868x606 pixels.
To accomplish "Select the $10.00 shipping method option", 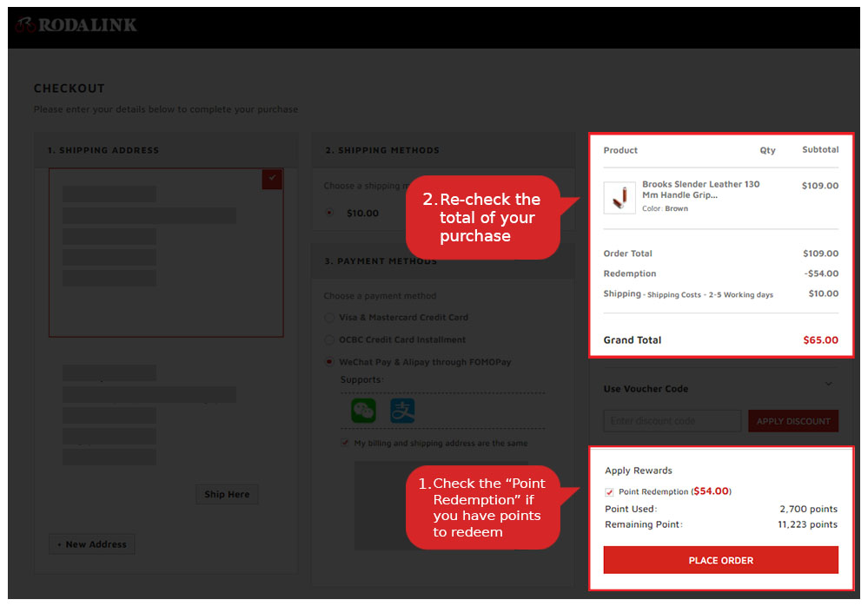I will 329,213.
